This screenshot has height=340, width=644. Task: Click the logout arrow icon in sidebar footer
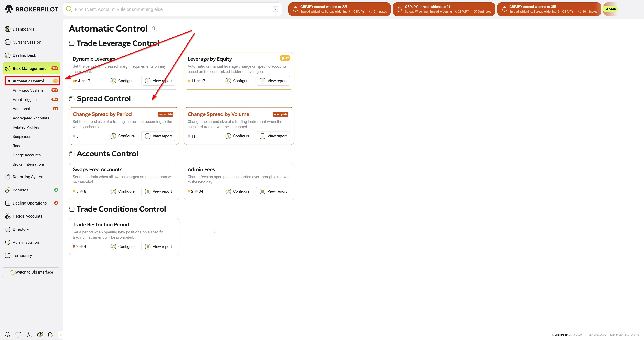(x=51, y=335)
